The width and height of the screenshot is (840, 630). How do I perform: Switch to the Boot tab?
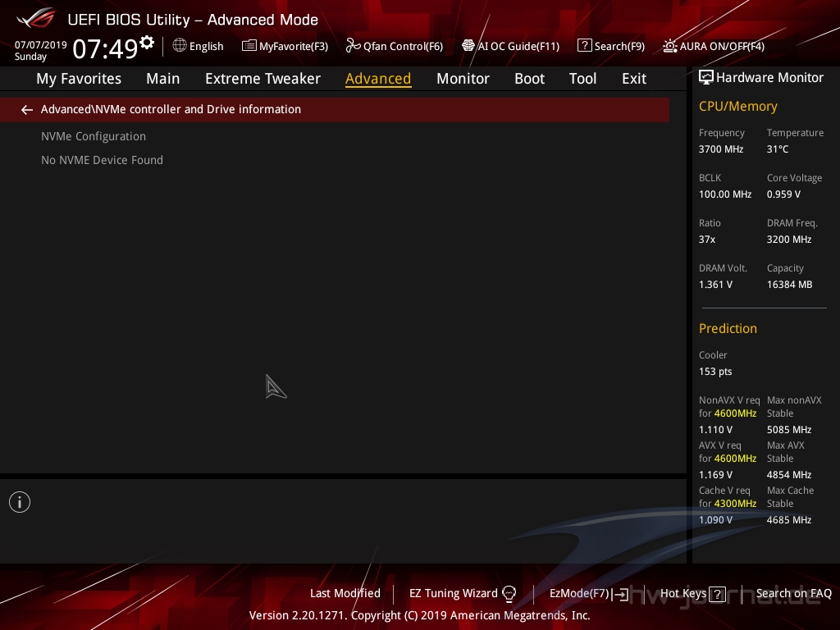pos(529,79)
